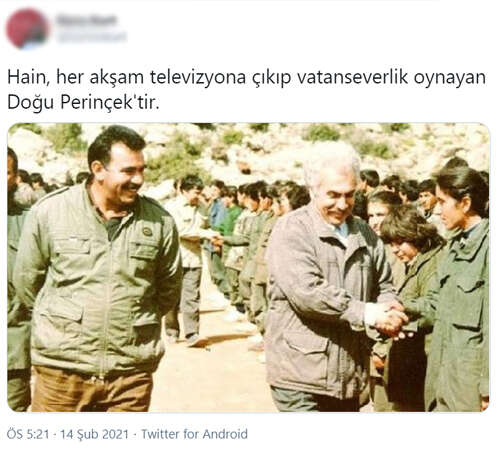Click the white-haired man in the gray jacket
500x454 pixels.
pyautogui.click(x=330, y=280)
